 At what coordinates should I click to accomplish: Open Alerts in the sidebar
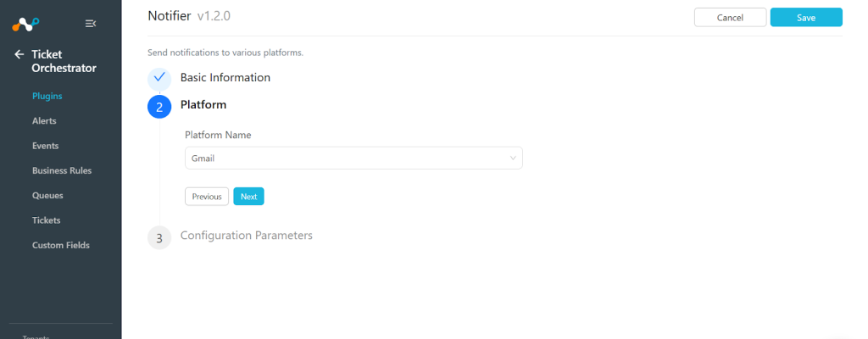[44, 120]
